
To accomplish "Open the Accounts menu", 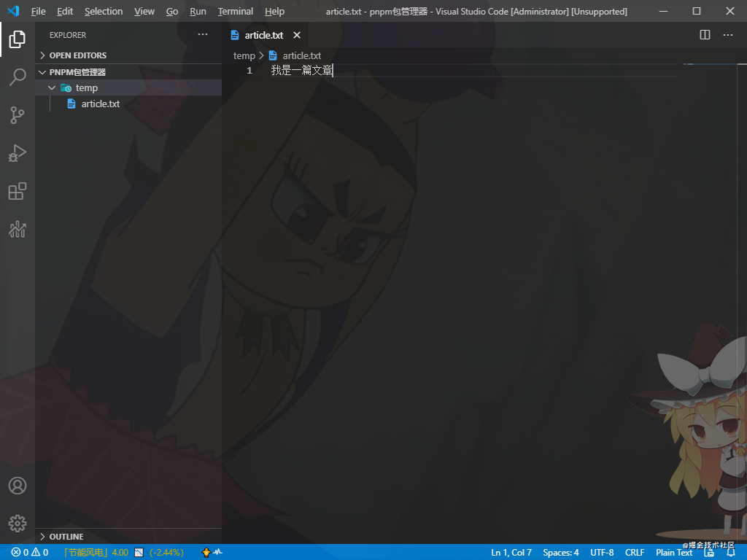I will [18, 486].
